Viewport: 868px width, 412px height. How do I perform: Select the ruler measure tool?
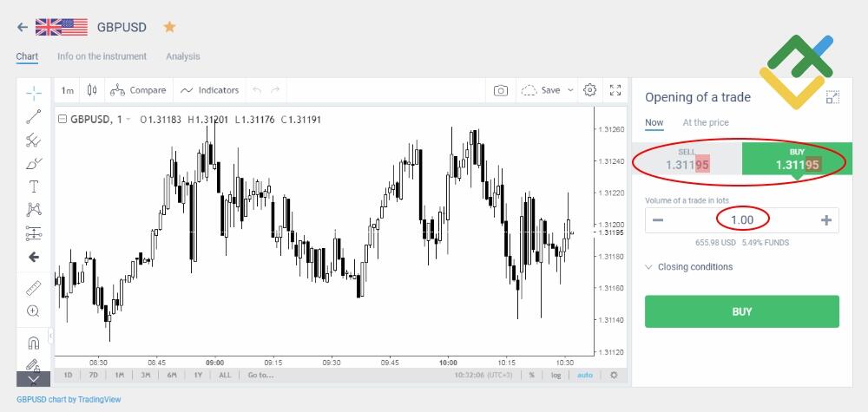[34, 288]
